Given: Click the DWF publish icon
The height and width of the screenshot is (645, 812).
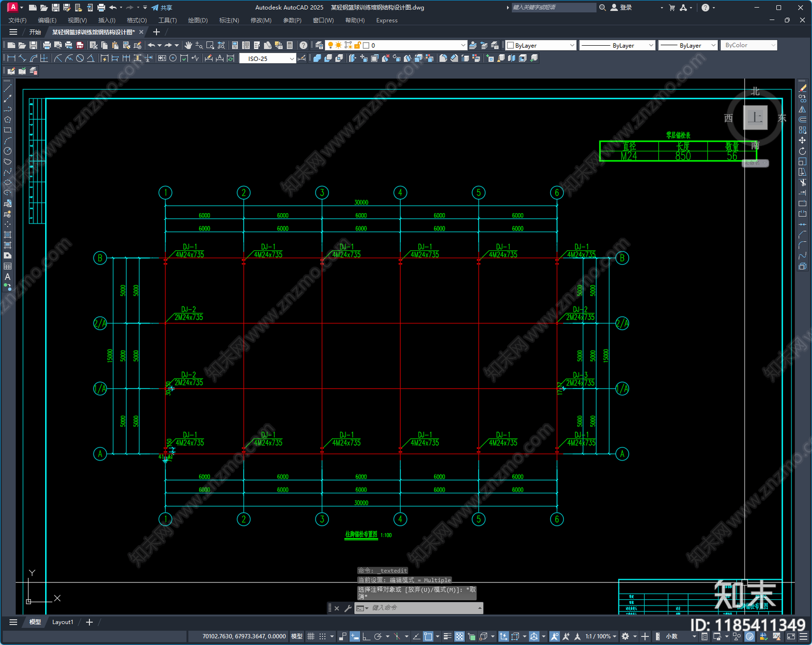Looking at the screenshot, I should coord(80,45).
